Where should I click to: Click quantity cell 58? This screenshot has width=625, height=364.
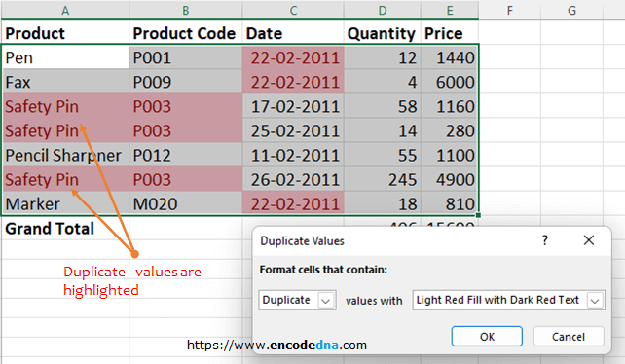coord(383,106)
